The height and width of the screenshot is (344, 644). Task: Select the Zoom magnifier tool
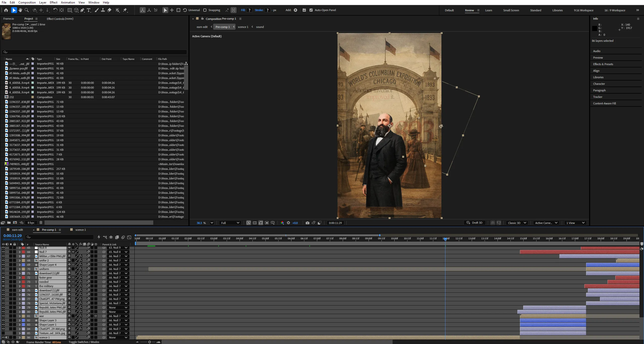(x=27, y=10)
